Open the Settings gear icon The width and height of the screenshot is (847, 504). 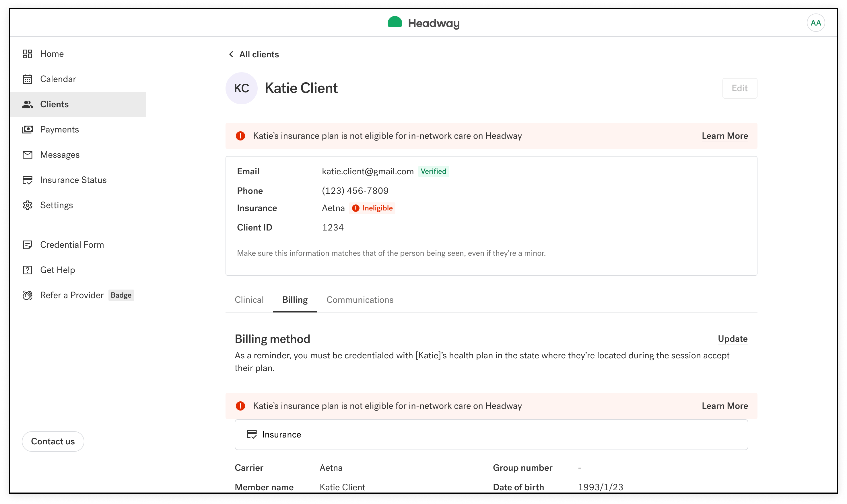click(x=28, y=205)
